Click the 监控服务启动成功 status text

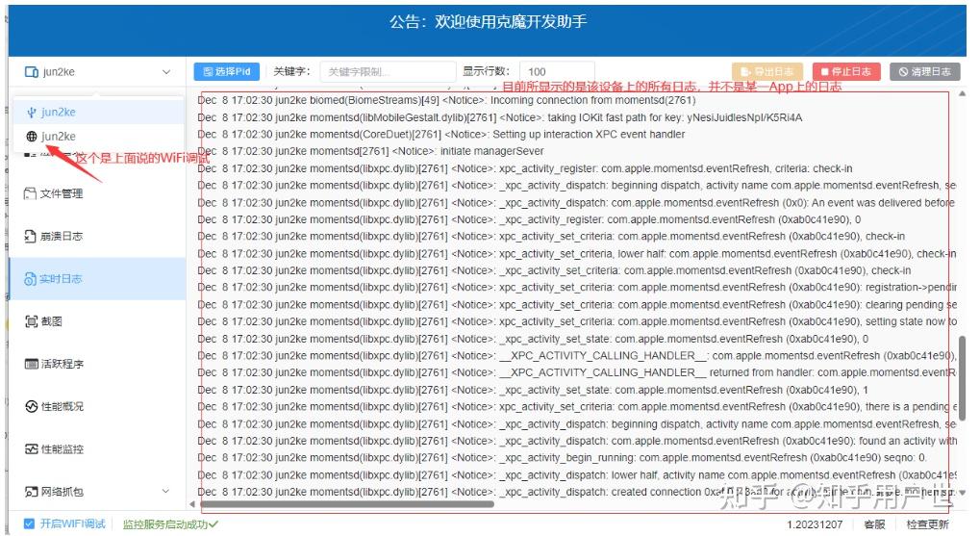coord(170,524)
